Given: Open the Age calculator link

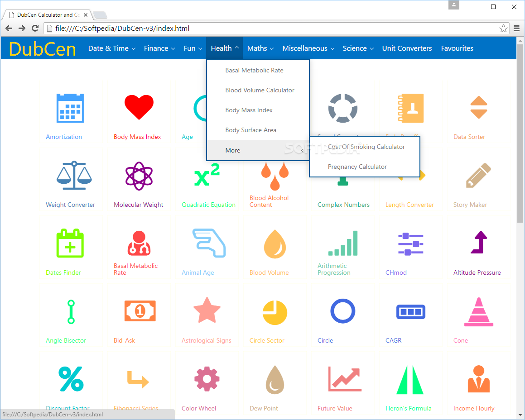Looking at the screenshot, I should pos(187,137).
